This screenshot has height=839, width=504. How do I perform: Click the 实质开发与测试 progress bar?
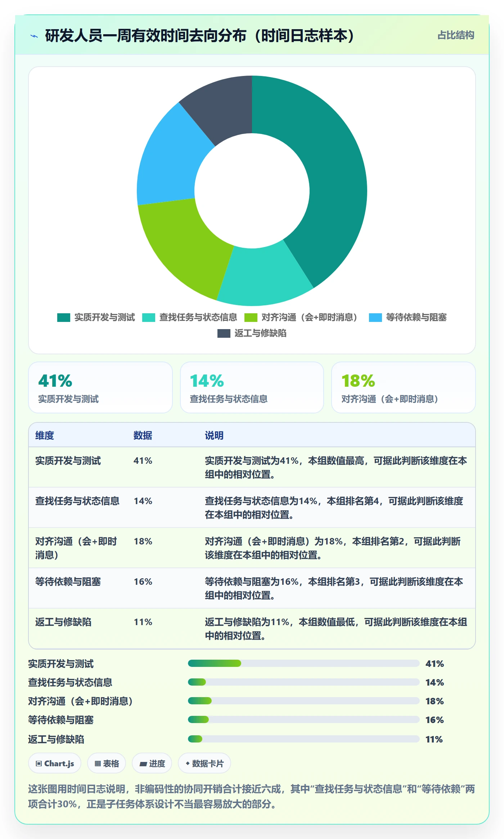point(303,663)
